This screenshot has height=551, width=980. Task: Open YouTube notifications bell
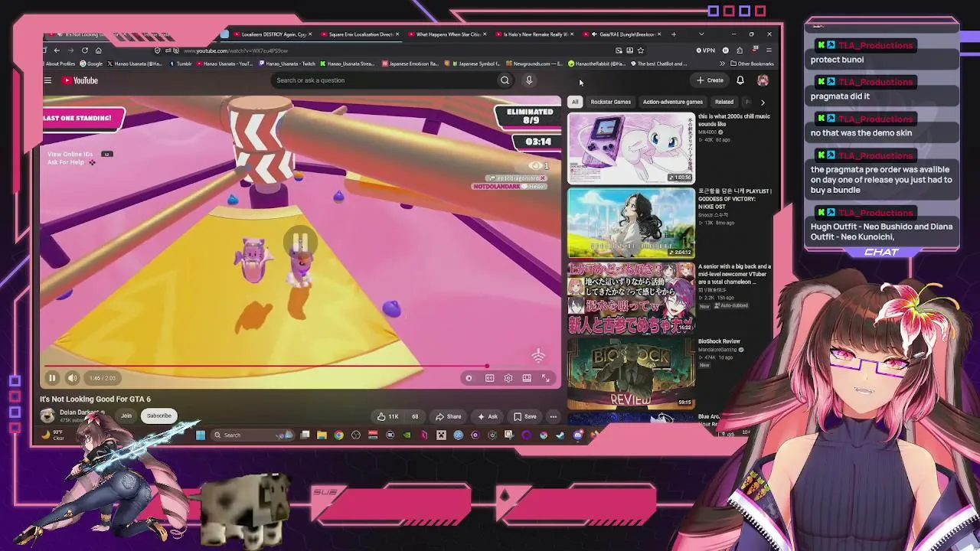pos(740,80)
